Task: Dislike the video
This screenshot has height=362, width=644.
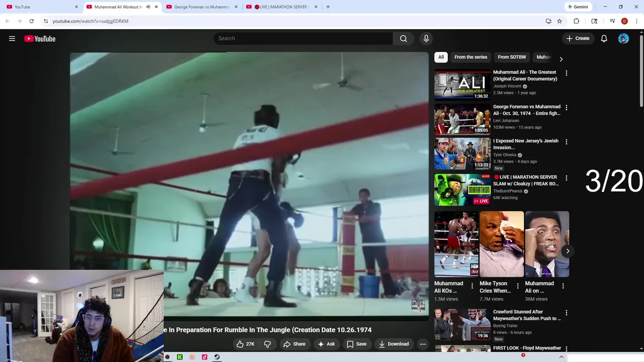Action: 268,344
